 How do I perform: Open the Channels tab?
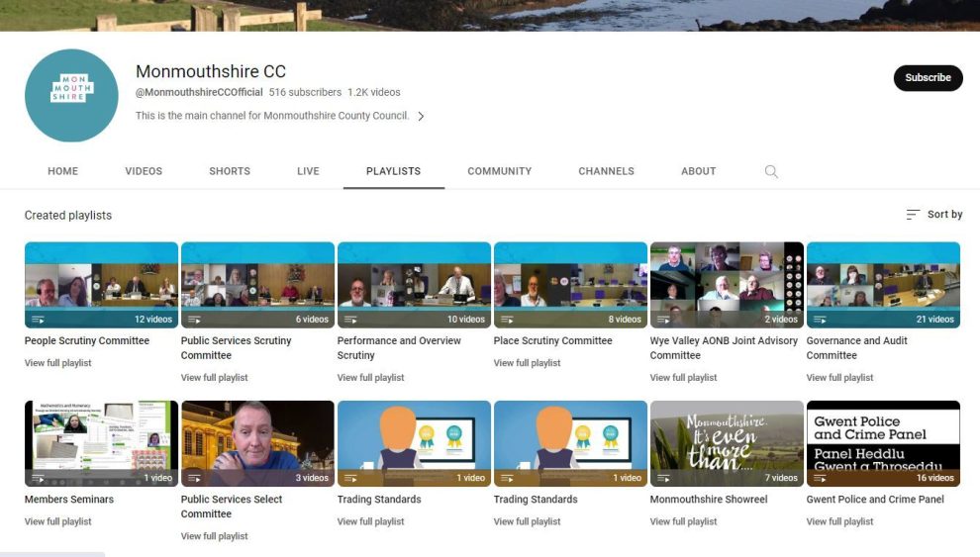click(x=606, y=171)
